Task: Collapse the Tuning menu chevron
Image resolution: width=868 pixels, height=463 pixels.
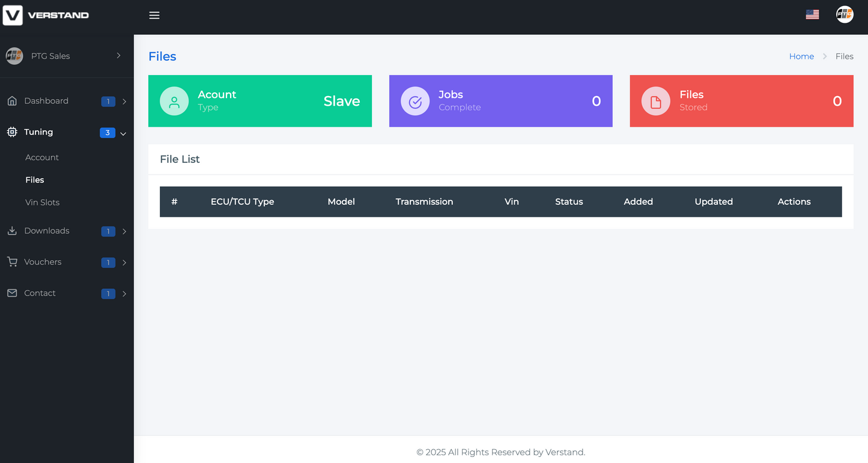Action: [123, 133]
